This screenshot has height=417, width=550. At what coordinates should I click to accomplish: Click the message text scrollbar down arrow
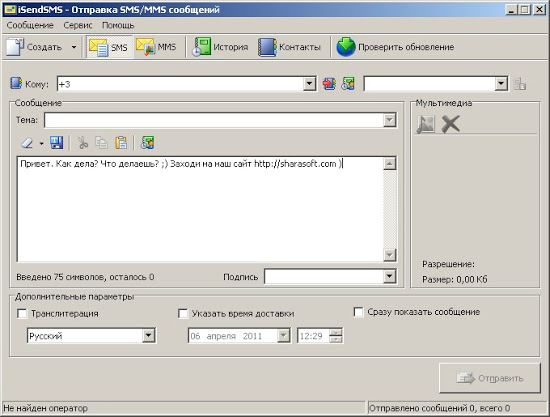click(390, 255)
